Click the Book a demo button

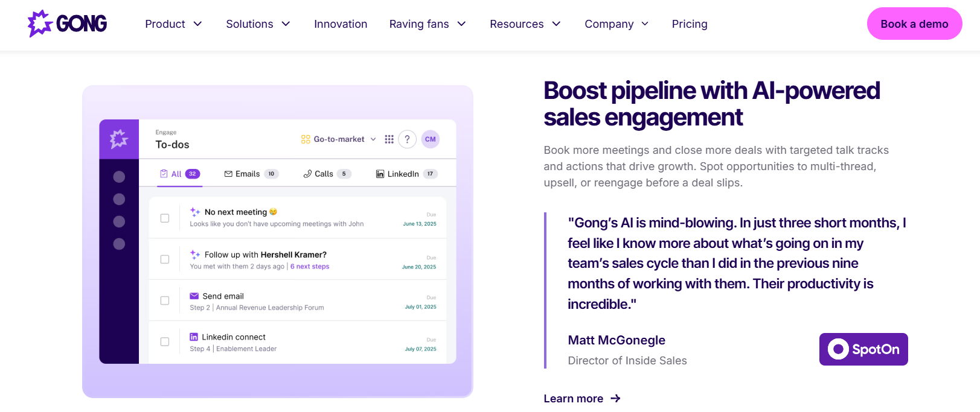[914, 24]
